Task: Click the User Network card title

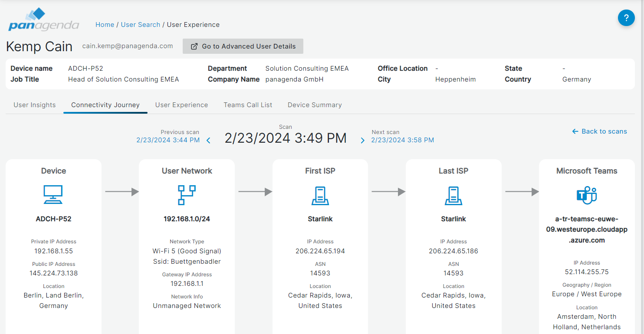Action: (187, 171)
